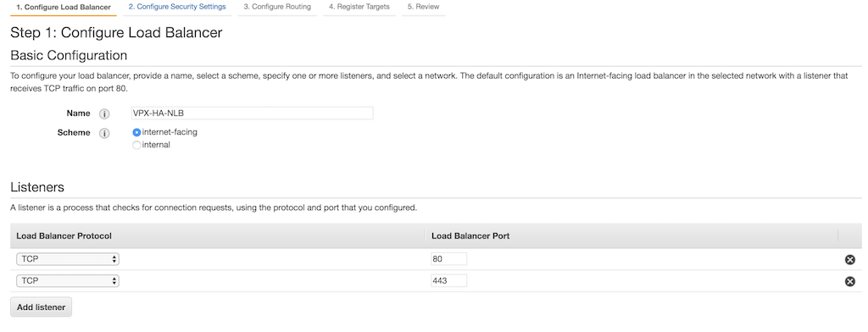Click the info icon beside Name
The height and width of the screenshot is (332, 868).
[x=104, y=114]
